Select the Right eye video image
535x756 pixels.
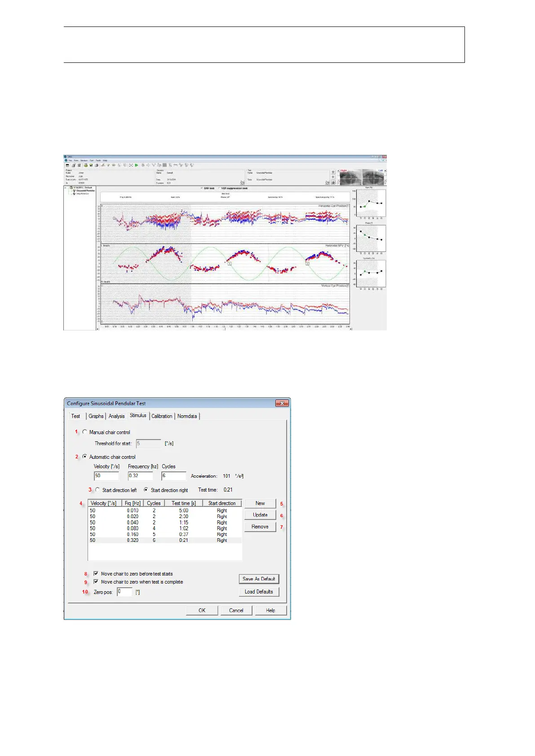pyautogui.click(x=350, y=177)
